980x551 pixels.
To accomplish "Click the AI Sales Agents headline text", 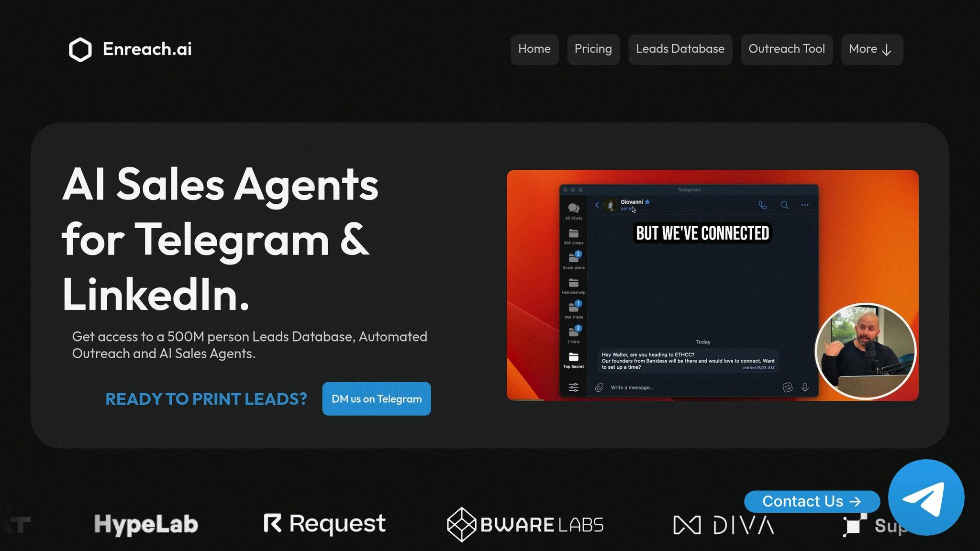I will tap(221, 238).
